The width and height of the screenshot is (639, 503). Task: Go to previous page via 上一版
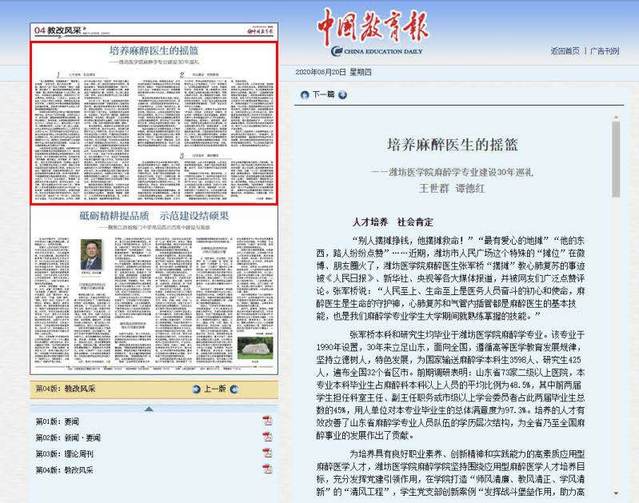216,388
